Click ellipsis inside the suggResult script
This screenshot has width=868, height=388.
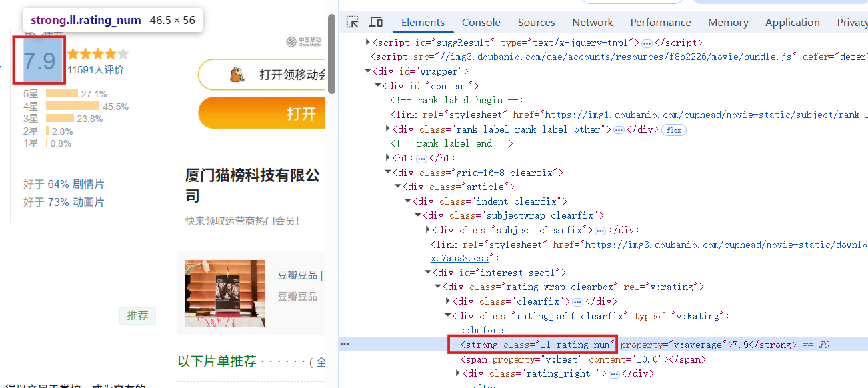coord(647,43)
